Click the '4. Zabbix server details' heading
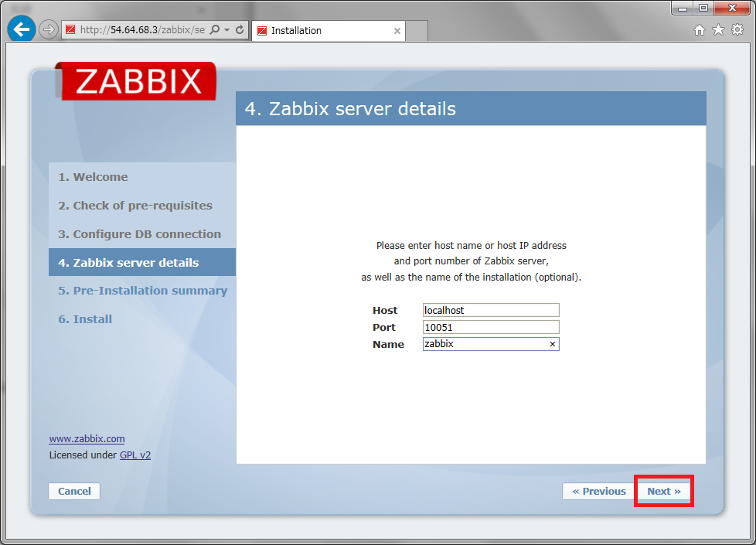 click(350, 108)
